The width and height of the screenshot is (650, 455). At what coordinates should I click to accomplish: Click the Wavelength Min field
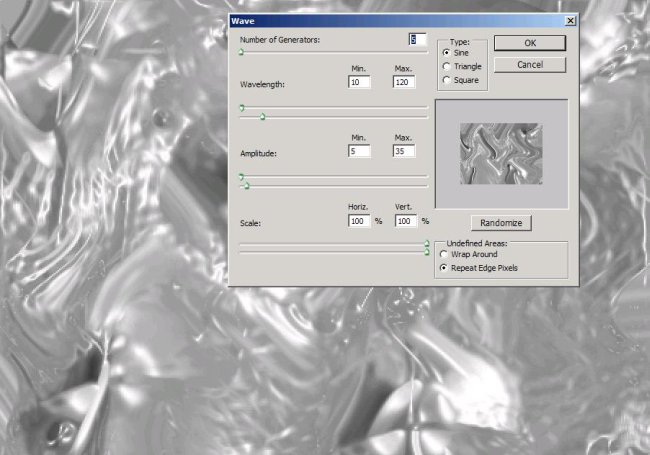(x=359, y=82)
